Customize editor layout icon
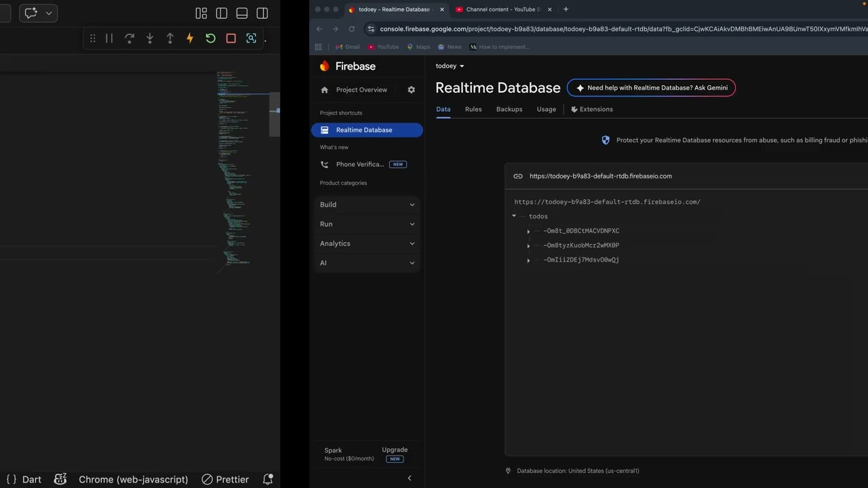 (x=201, y=13)
